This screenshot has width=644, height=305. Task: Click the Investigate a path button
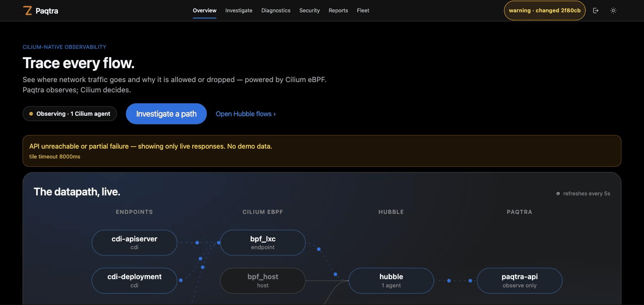pyautogui.click(x=166, y=114)
